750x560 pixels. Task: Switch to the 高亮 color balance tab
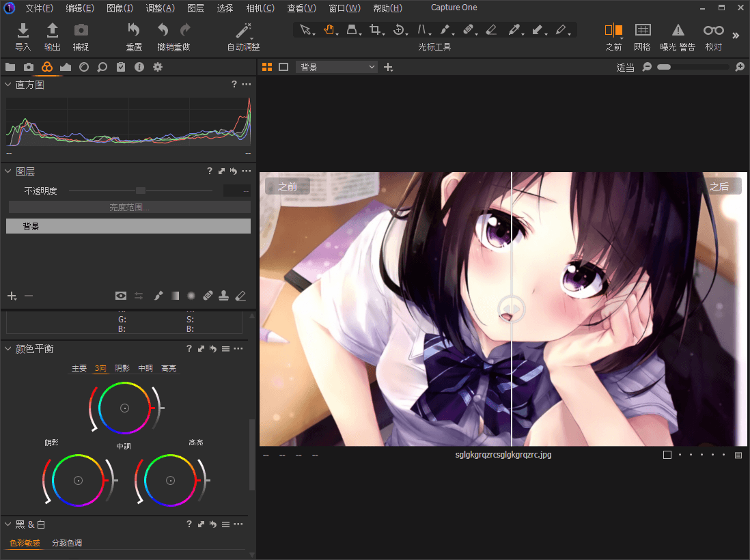[x=168, y=367]
